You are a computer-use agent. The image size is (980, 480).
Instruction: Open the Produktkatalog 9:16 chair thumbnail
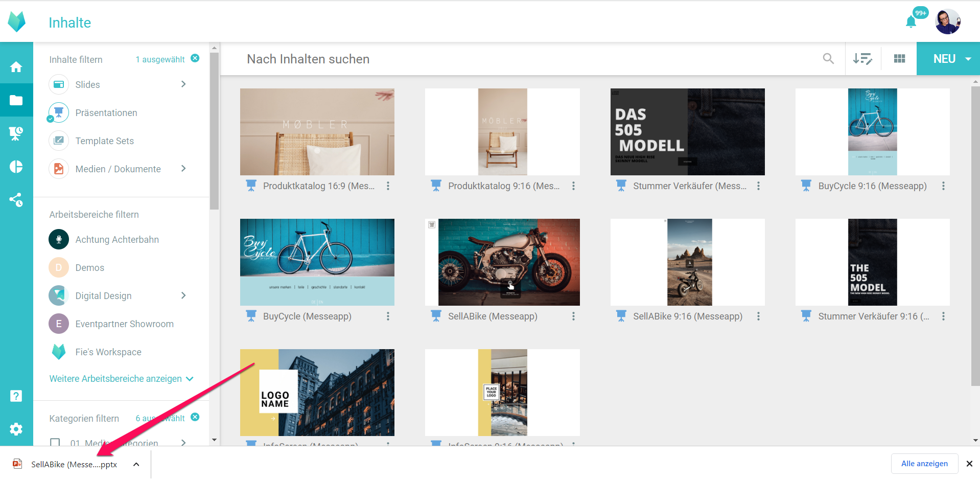coord(502,132)
